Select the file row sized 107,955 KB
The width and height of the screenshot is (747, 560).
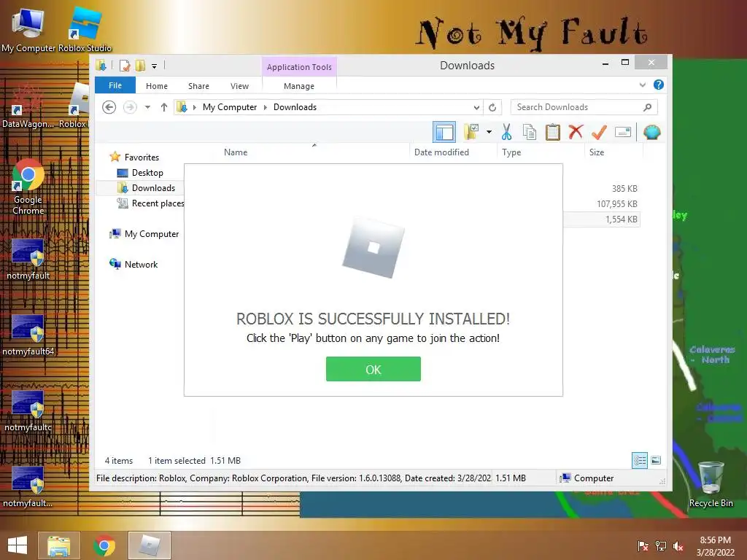click(x=602, y=204)
